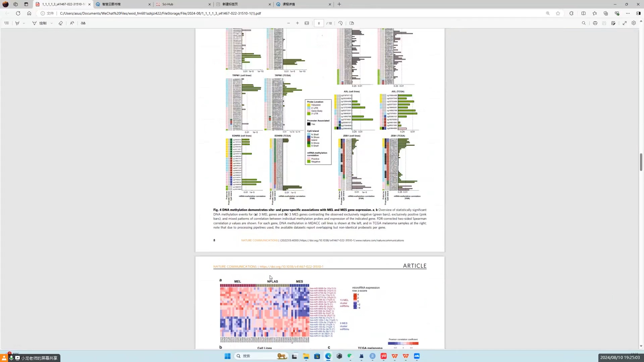Image resolution: width=644 pixels, height=362 pixels.
Task: Open the tab actions menu icon
Action: tap(26, 4)
